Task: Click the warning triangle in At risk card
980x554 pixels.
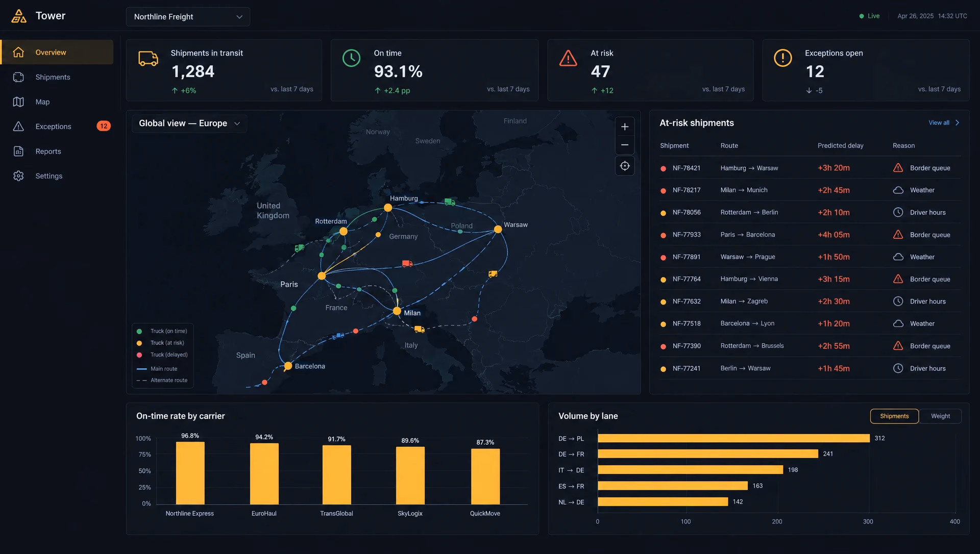Action: (x=568, y=58)
